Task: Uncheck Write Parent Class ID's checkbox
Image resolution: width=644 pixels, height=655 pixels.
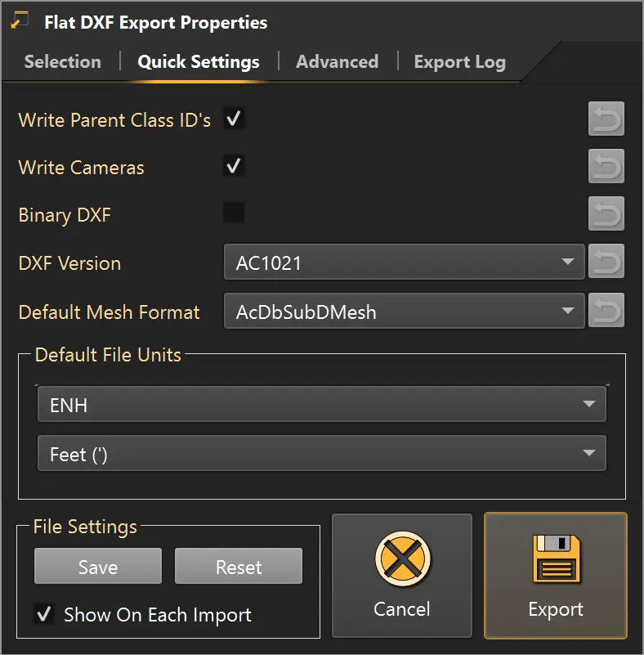Action: click(234, 119)
